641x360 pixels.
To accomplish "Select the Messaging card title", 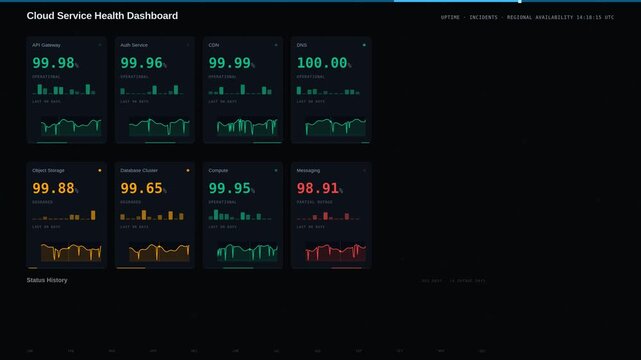I will point(308,170).
